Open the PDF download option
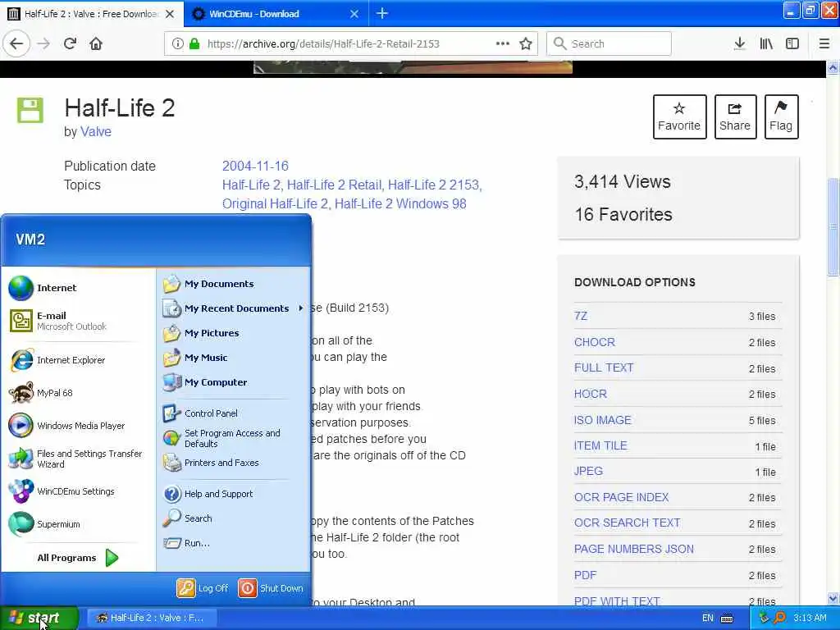 tap(585, 575)
